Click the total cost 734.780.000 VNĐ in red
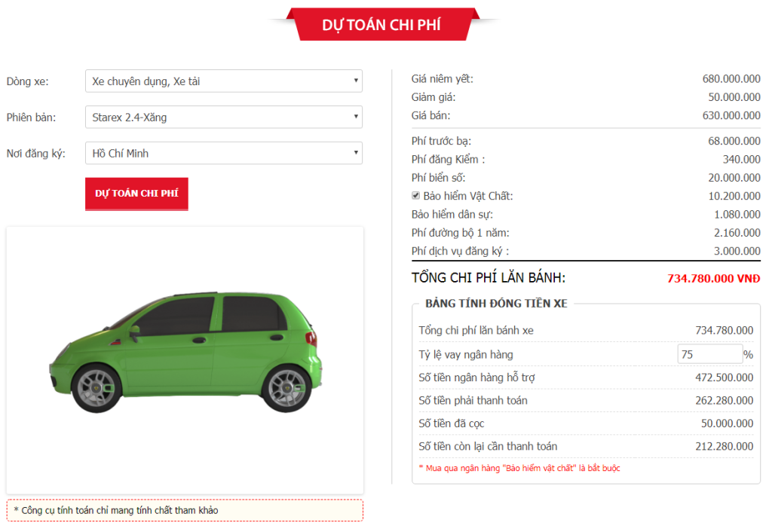772x532 pixels. [713, 279]
